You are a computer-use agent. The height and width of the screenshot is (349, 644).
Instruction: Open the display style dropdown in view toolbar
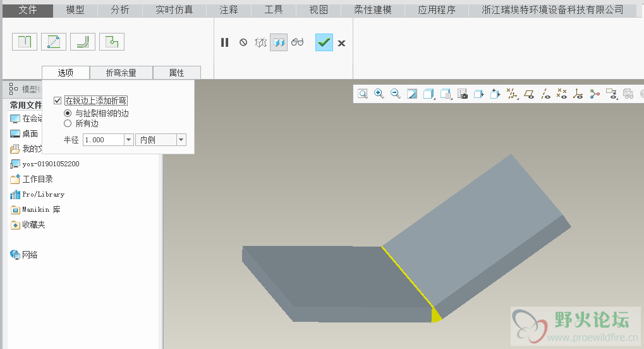(x=429, y=94)
